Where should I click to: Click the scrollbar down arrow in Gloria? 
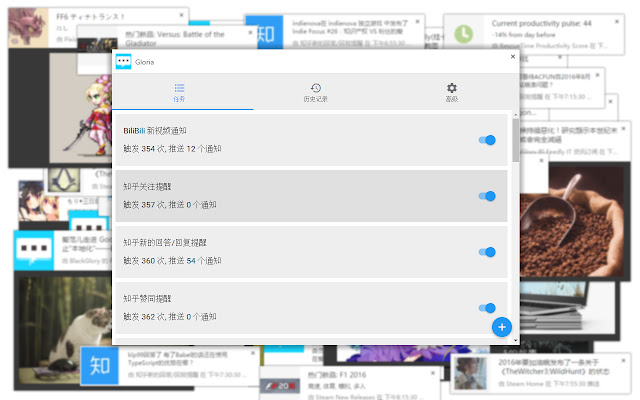[x=516, y=340]
